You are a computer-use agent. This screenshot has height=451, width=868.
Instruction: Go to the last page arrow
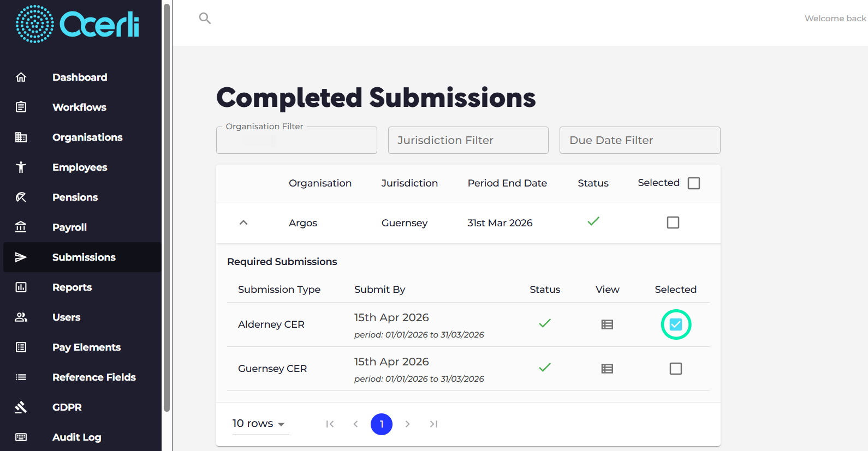click(433, 424)
